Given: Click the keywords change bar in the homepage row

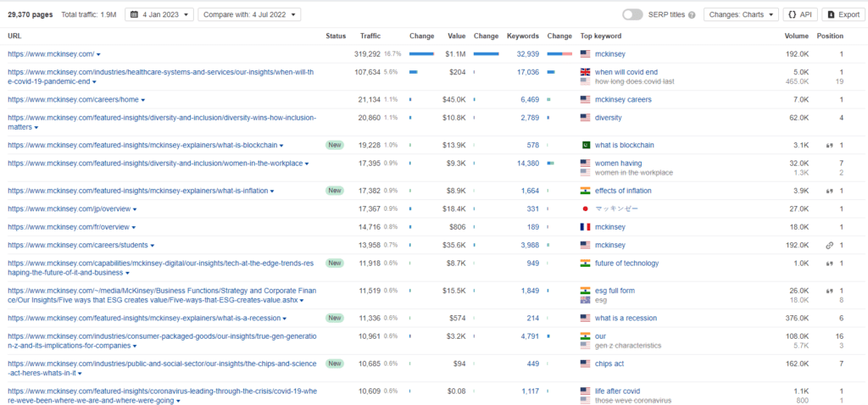Looking at the screenshot, I should [x=559, y=54].
